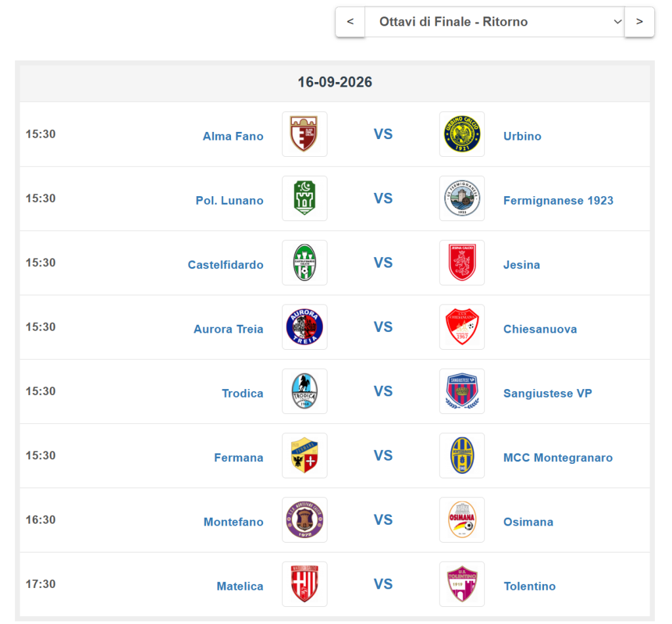The width and height of the screenshot is (672, 624).
Task: Click the Montefano purple round badge
Action: point(304,520)
